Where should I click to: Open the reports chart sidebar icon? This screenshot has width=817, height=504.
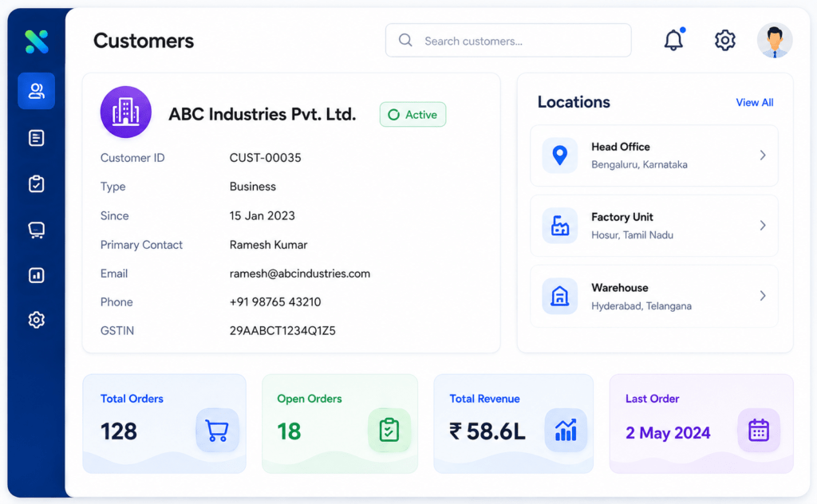(37, 275)
